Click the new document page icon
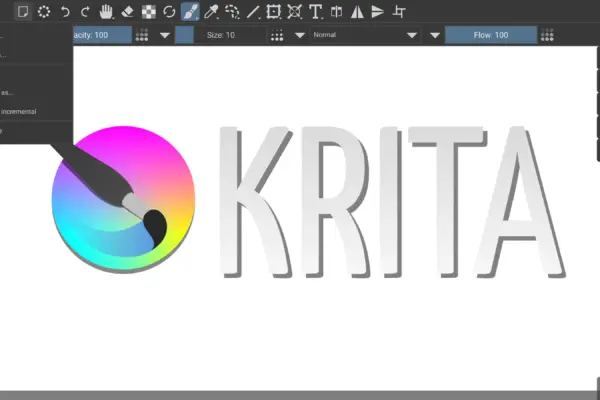 (23, 12)
